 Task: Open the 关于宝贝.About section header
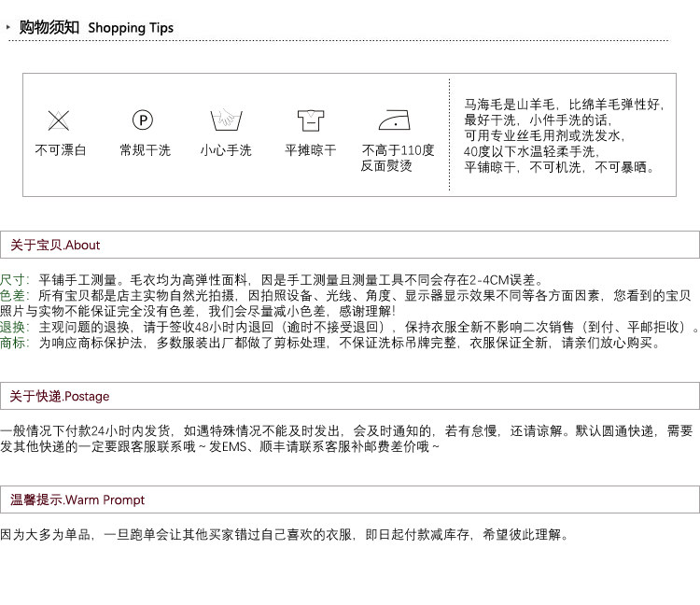pos(55,246)
